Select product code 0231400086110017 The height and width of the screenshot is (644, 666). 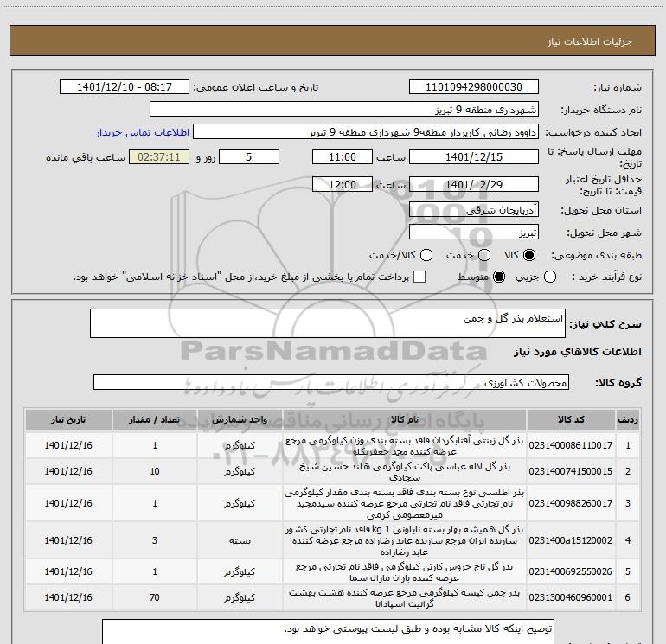(571, 445)
